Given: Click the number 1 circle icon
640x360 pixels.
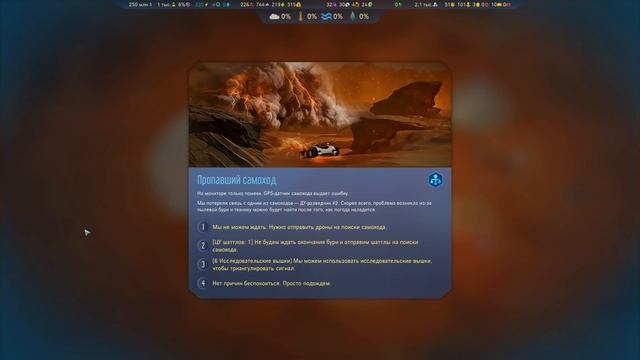Looking at the screenshot, I should pos(203,227).
